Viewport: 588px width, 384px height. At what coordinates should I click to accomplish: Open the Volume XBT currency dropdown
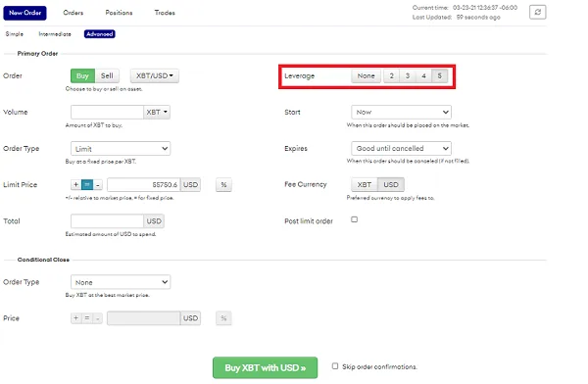[x=157, y=112]
